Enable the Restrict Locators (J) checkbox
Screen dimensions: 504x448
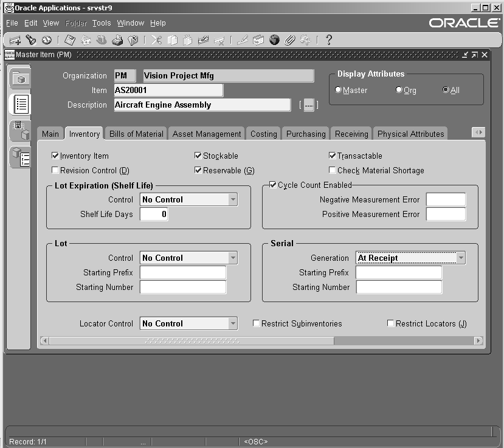coord(390,323)
